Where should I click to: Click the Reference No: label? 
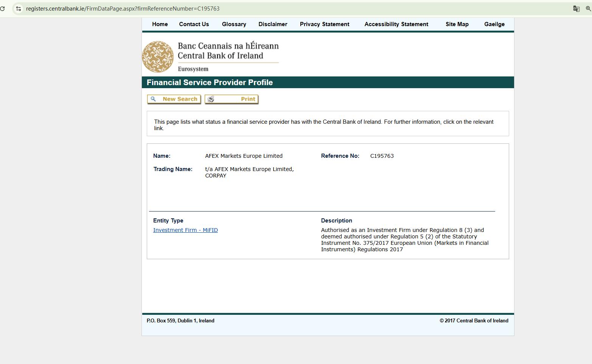pos(340,156)
